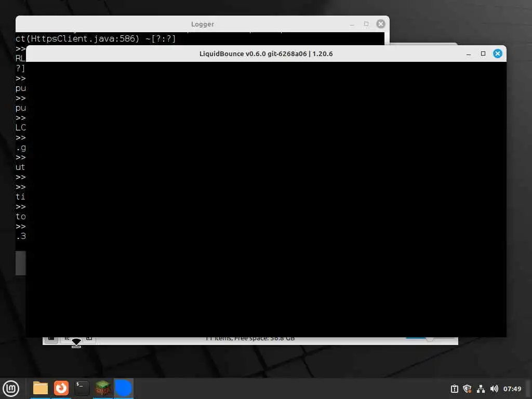Click the LiquidBounce v0.6.0 title bar
The height and width of the screenshot is (399, 532).
pos(266,54)
